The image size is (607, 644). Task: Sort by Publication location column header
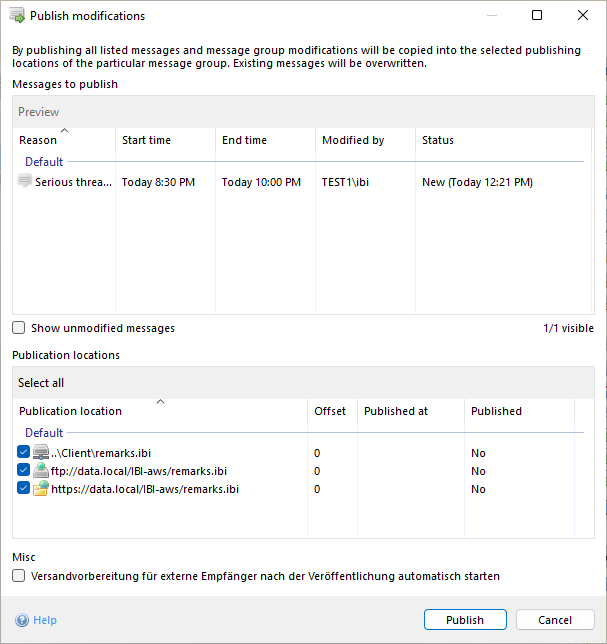[x=70, y=411]
